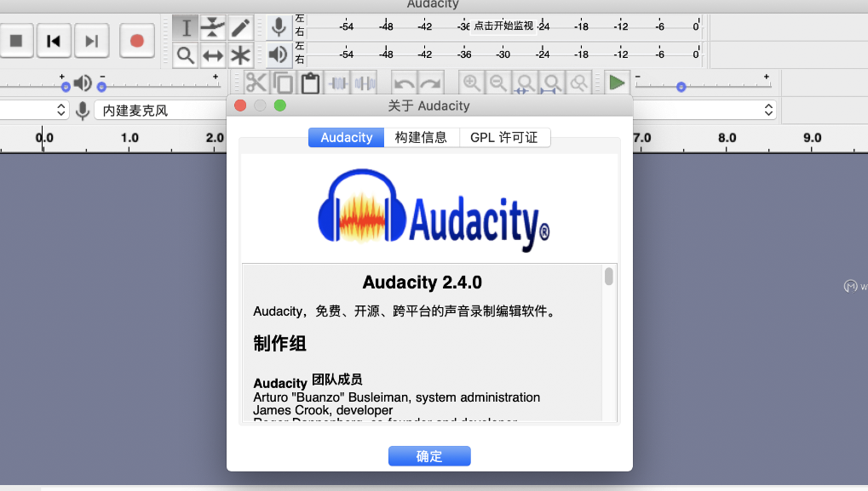The image size is (868, 491).
Task: Select the Zoom magnifier tool
Action: coord(186,55)
